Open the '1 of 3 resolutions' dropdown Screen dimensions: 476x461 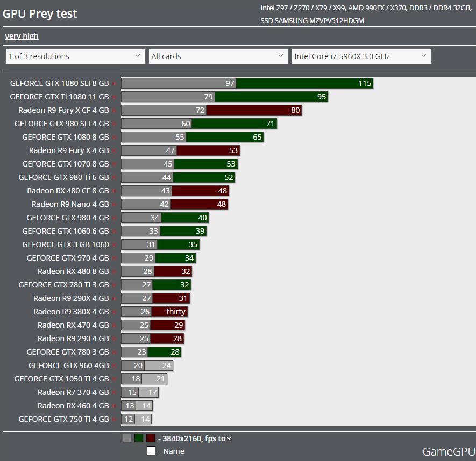click(x=75, y=56)
